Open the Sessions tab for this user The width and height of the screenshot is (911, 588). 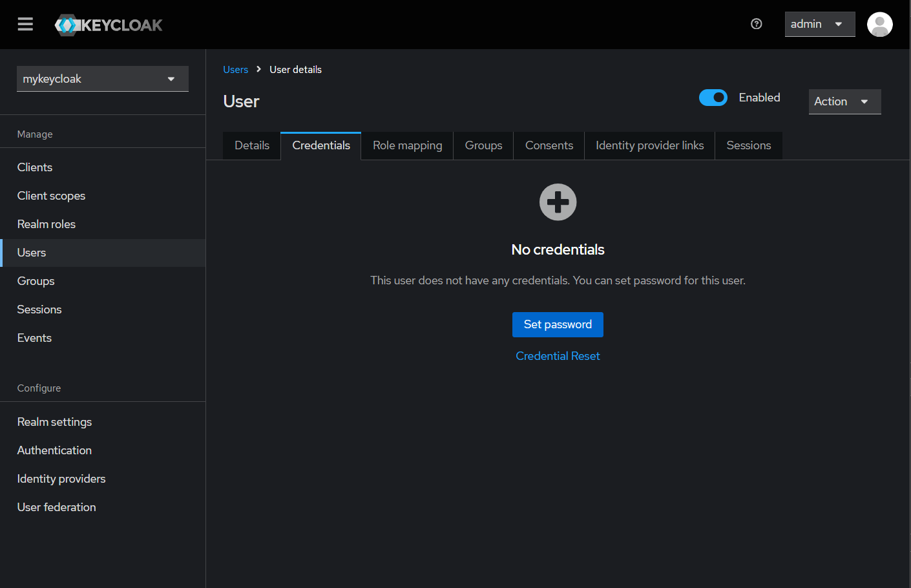click(x=748, y=145)
